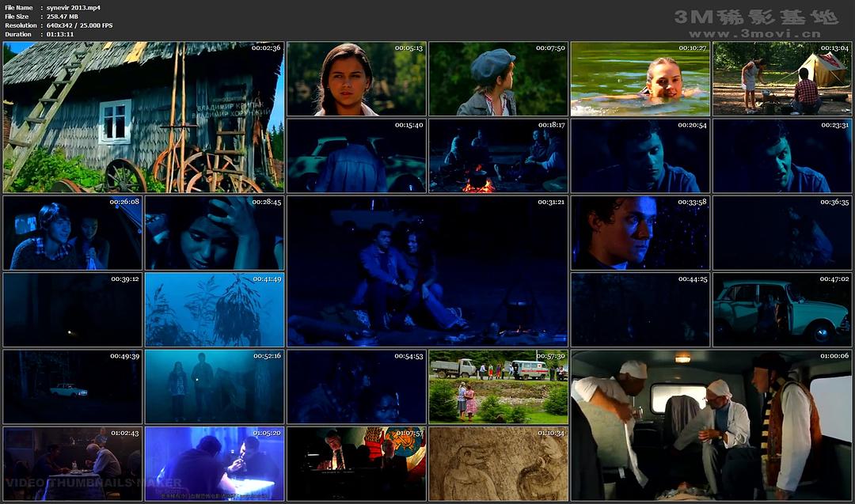Click the trucks and ambulance frame at 00:57:30

point(498,386)
